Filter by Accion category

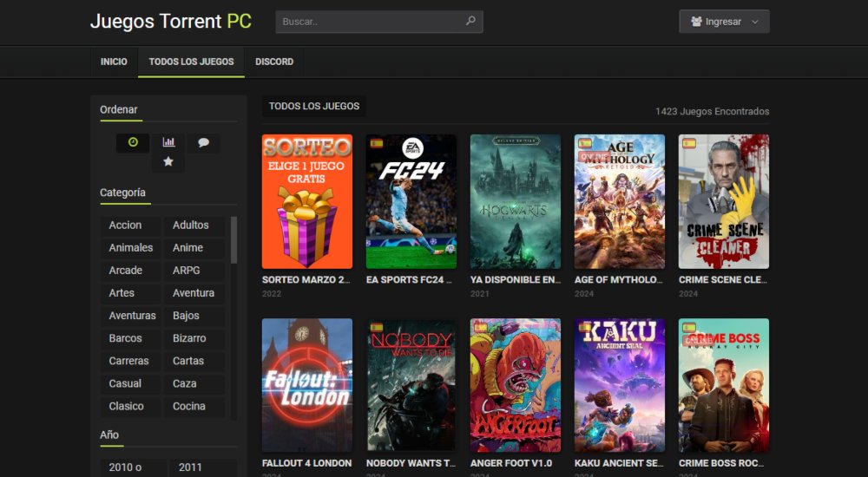[131, 225]
